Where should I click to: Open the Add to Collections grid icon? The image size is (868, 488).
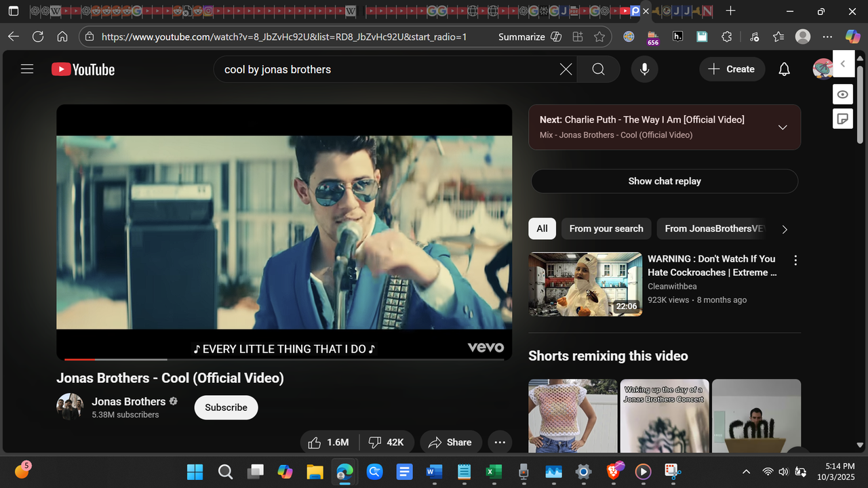tap(578, 37)
